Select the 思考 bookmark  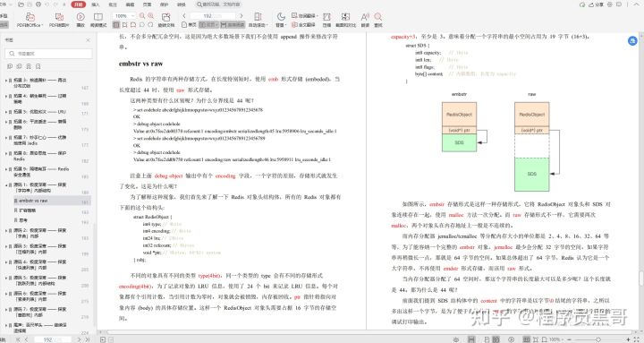[23, 220]
